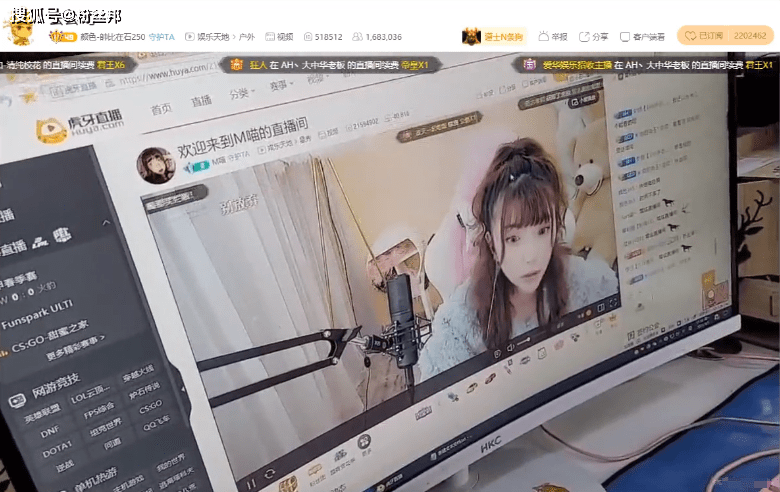Click the 守护TA link in top bar
Screen dimensions: 780x492
point(162,37)
